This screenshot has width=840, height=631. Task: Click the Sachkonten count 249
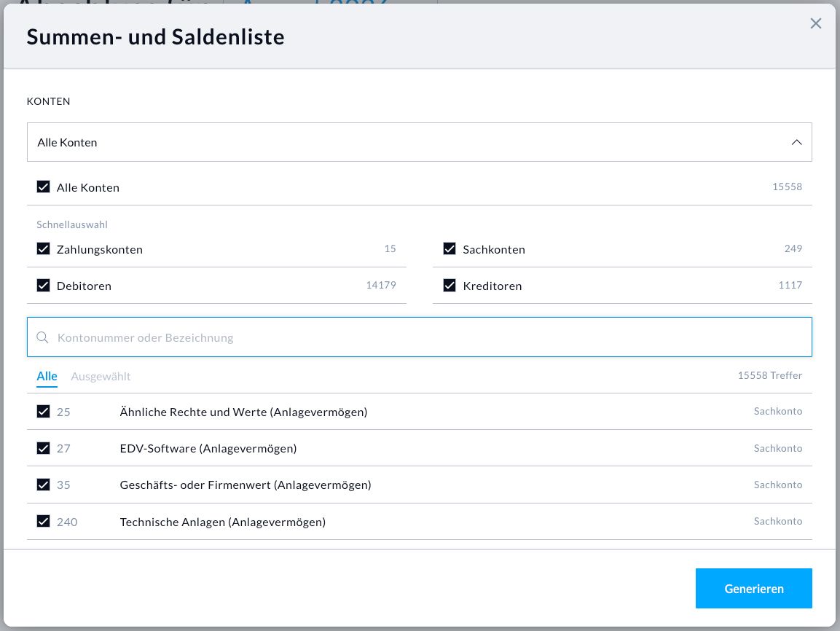pyautogui.click(x=793, y=248)
